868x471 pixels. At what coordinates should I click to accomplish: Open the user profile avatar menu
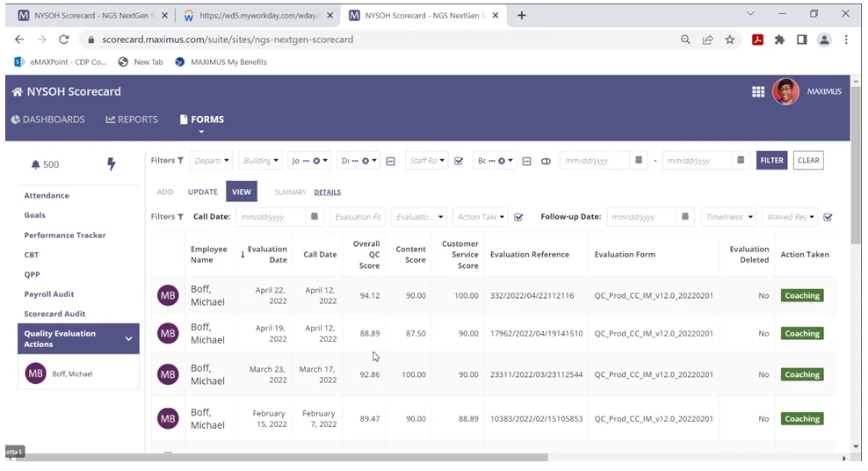coord(785,91)
